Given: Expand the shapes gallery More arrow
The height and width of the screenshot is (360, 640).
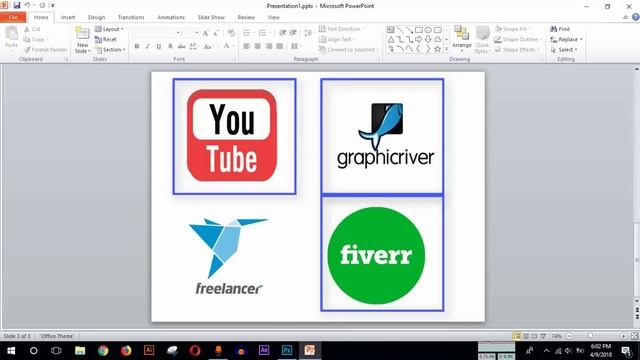Looking at the screenshot, I should coord(446,49).
